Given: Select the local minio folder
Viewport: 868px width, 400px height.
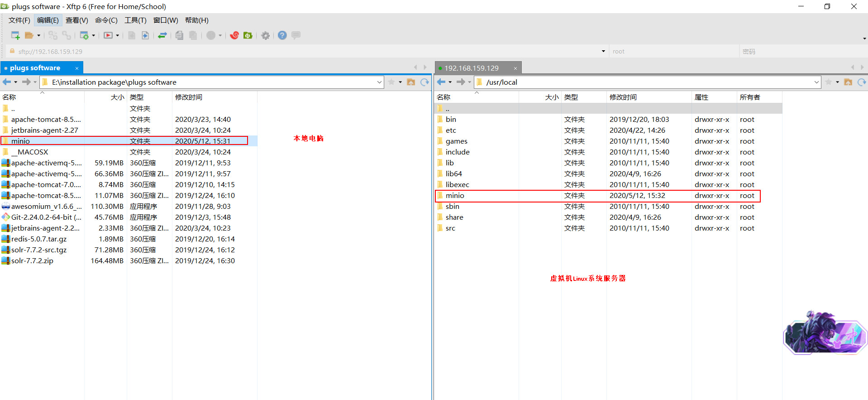Looking at the screenshot, I should click(x=129, y=141).
